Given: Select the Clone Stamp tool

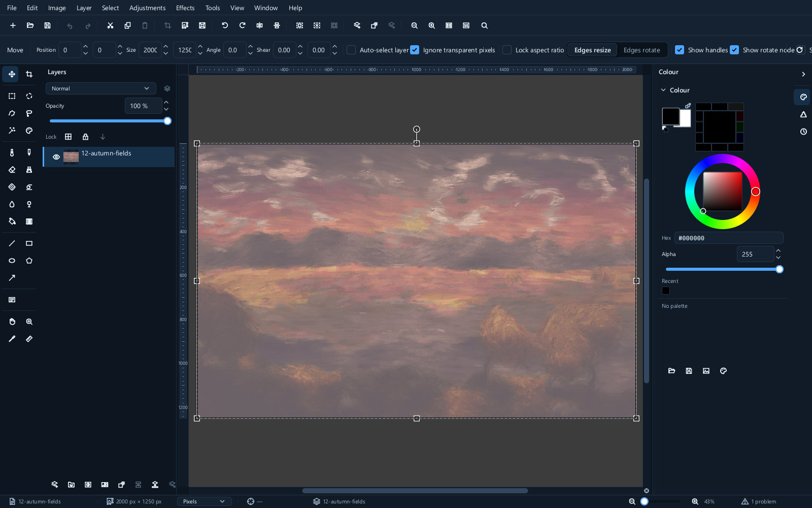Looking at the screenshot, I should click(x=29, y=170).
